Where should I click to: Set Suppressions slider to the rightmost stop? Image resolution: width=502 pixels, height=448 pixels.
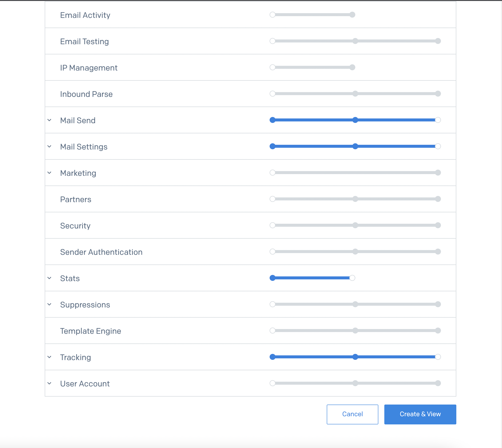tap(438, 304)
